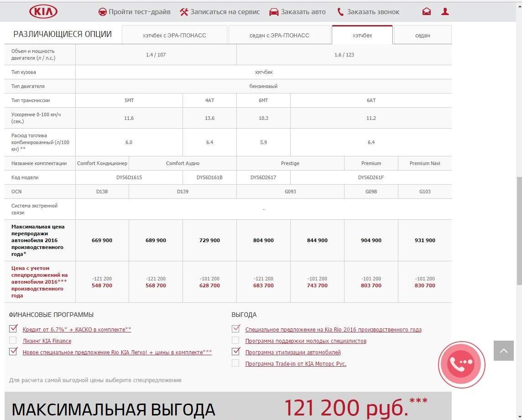
Task: Open Программа поддержки молодых специалистов link
Action: 306,341
